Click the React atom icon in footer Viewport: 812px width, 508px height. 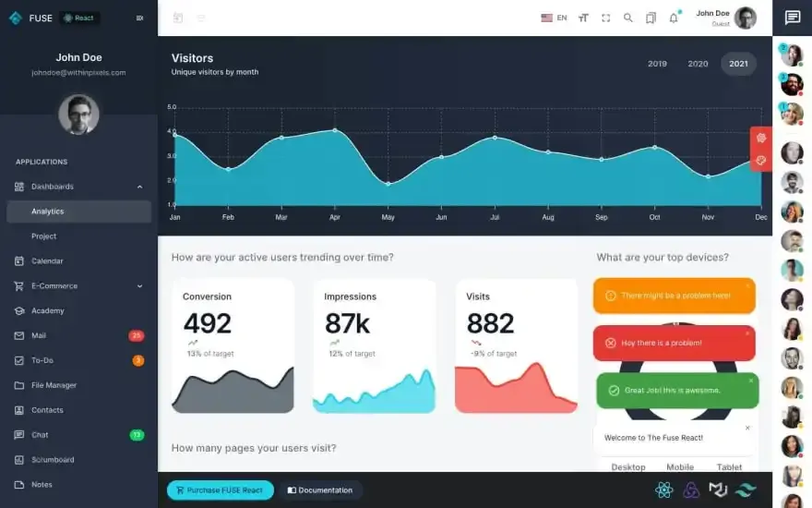[663, 490]
